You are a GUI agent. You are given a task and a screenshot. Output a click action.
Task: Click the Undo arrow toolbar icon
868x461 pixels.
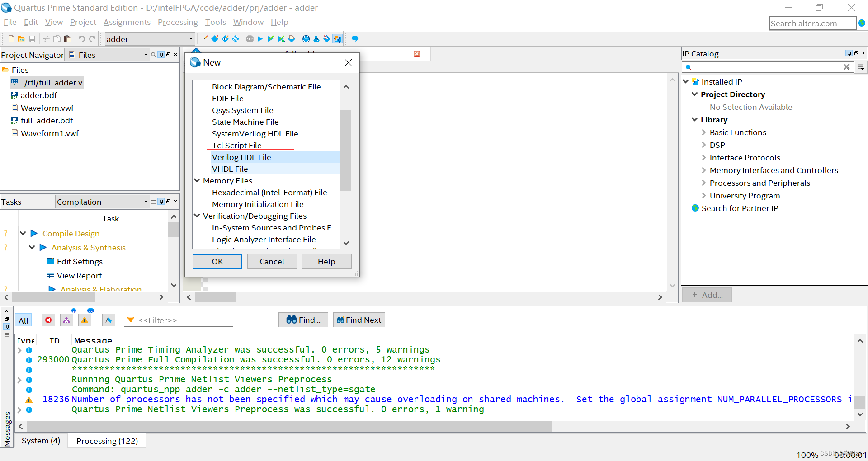[81, 39]
